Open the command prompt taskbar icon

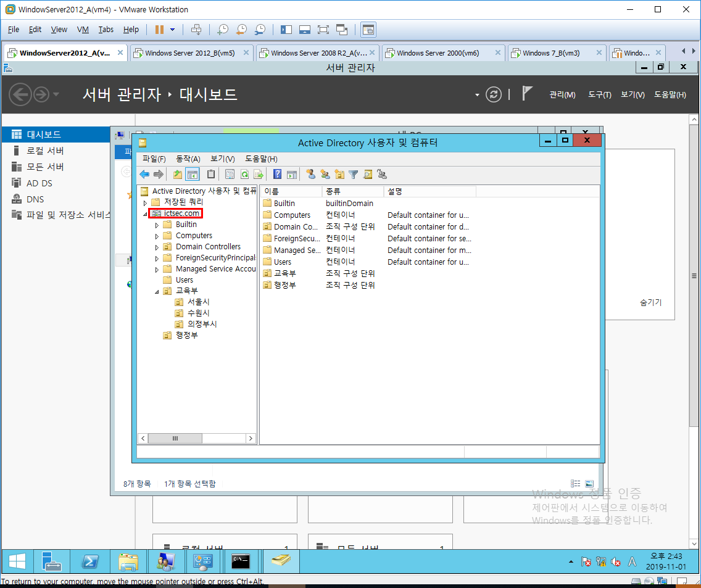point(241,561)
